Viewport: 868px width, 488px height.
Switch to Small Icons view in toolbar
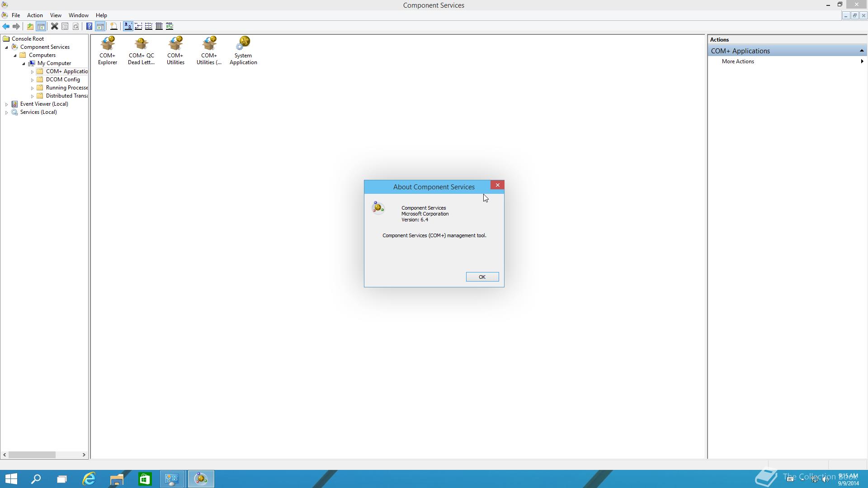[x=138, y=26]
